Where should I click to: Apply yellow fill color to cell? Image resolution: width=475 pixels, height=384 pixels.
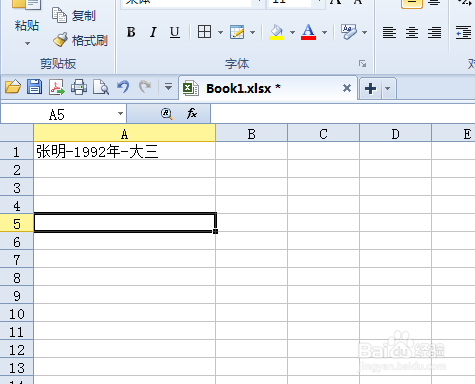pyautogui.click(x=276, y=32)
